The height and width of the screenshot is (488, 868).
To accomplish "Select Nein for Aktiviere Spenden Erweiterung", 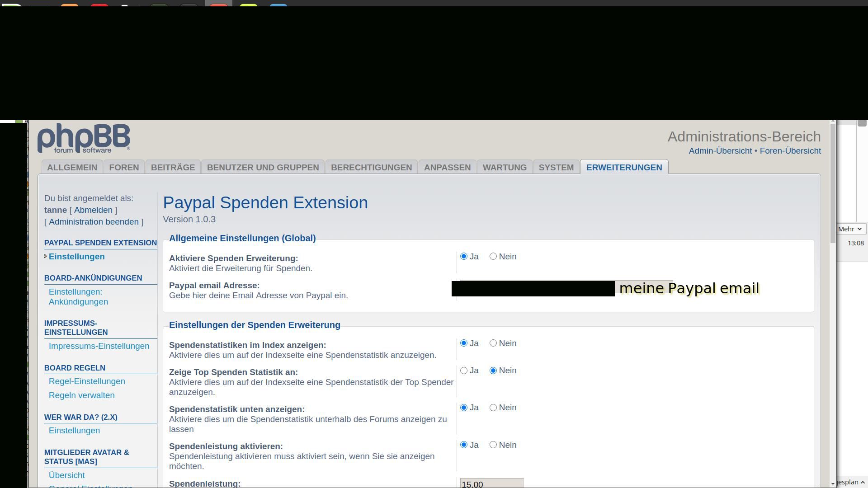I will (x=493, y=257).
